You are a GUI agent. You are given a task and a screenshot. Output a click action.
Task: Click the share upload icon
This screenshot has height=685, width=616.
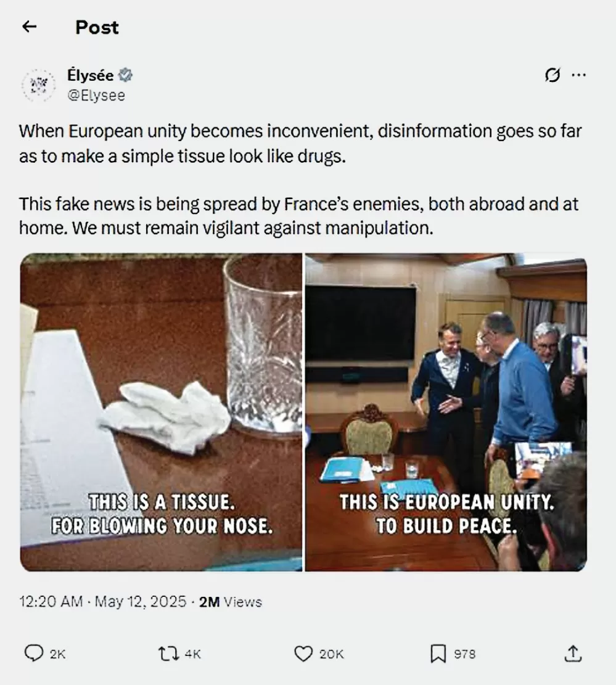[573, 654]
